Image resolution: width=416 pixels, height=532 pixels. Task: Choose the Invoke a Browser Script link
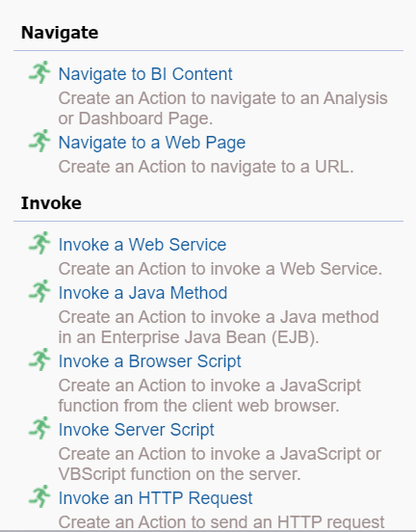pos(149,361)
